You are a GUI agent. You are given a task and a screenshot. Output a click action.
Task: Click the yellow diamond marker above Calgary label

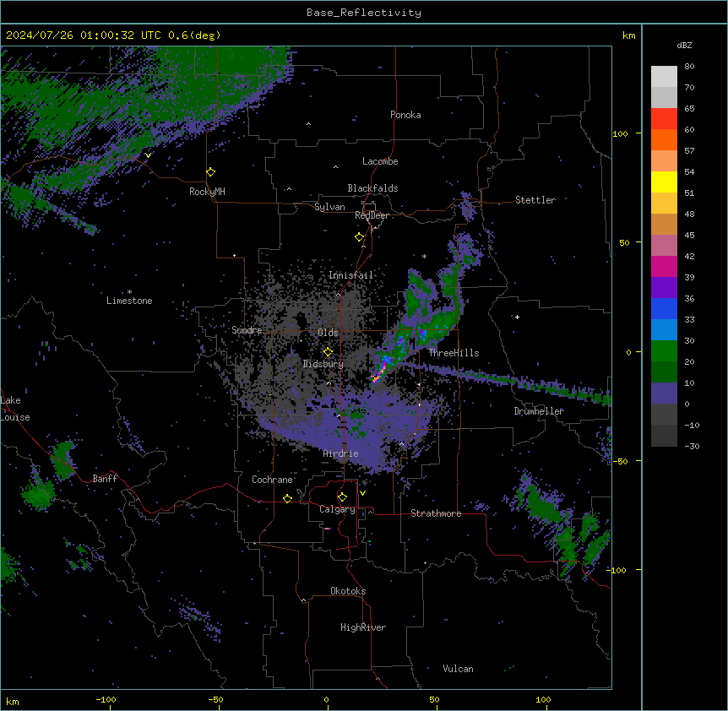coord(342,497)
